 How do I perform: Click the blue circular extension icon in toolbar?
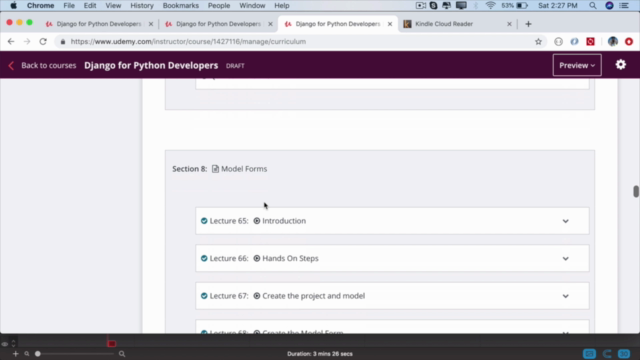click(574, 42)
